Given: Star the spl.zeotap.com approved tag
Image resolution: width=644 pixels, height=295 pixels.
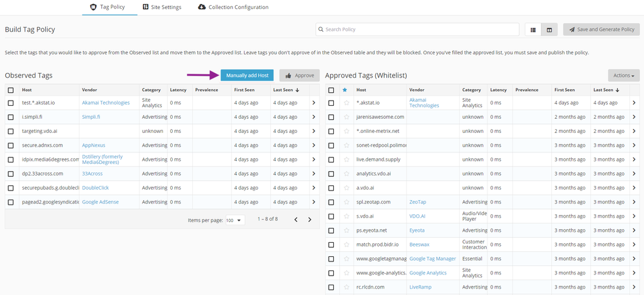Looking at the screenshot, I should [346, 202].
